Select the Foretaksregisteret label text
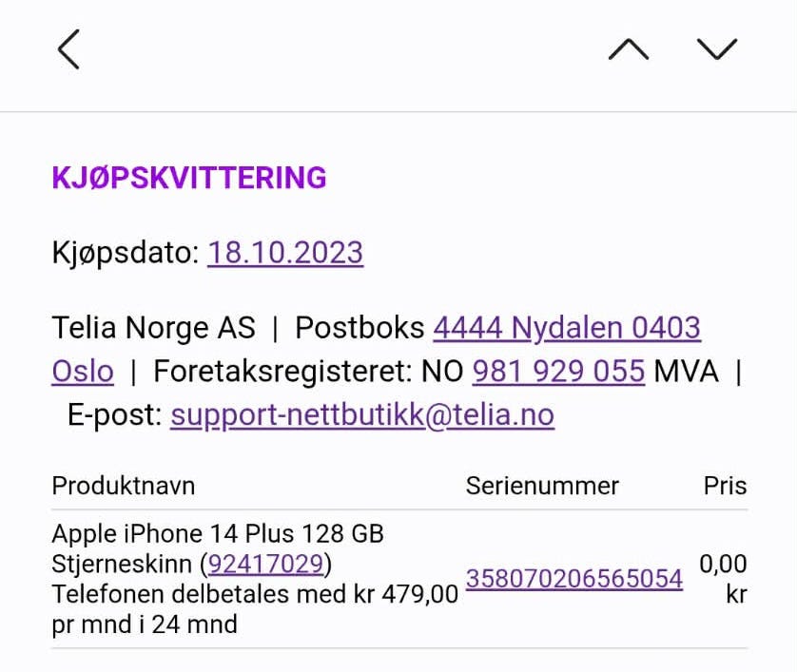This screenshot has height=672, width=797. pos(282,371)
